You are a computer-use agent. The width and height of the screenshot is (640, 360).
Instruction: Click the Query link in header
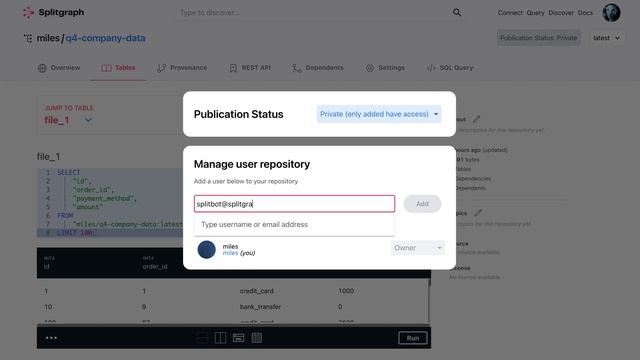(x=535, y=13)
